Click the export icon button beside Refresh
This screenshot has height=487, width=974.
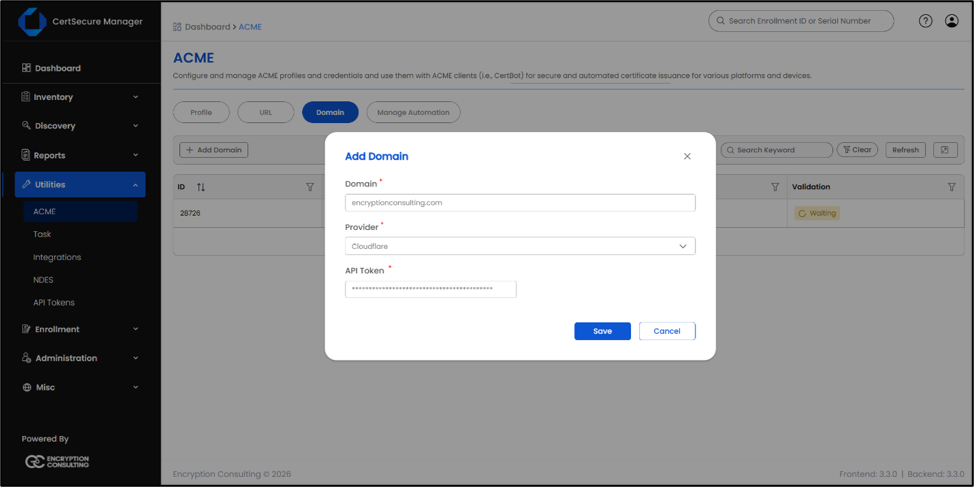coord(945,150)
